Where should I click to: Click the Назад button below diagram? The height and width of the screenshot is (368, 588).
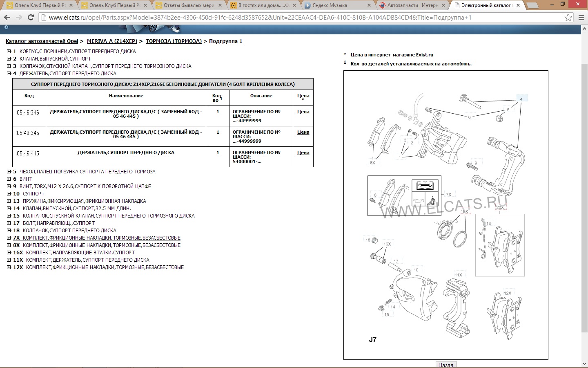click(445, 365)
